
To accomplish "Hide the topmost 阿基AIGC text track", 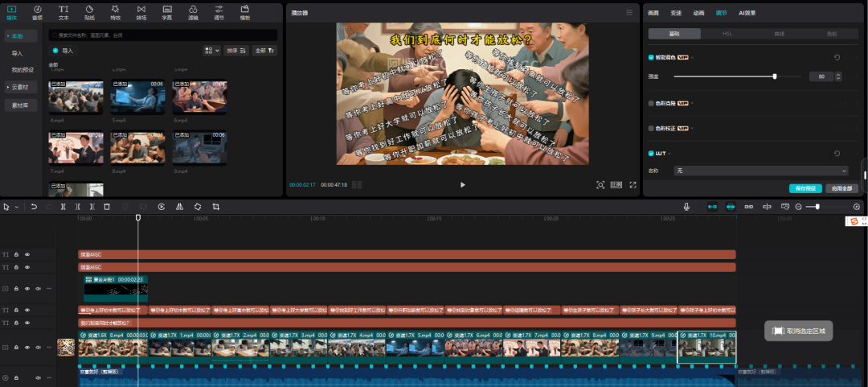I will tap(27, 254).
